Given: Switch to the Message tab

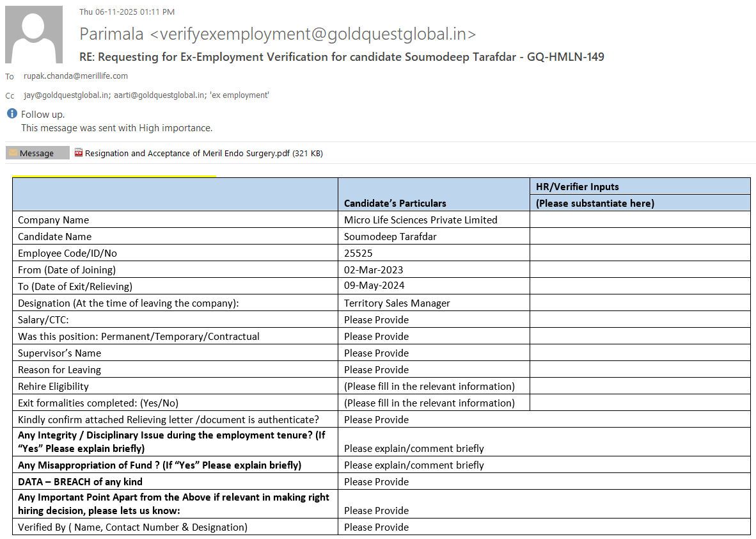Looking at the screenshot, I should [37, 153].
